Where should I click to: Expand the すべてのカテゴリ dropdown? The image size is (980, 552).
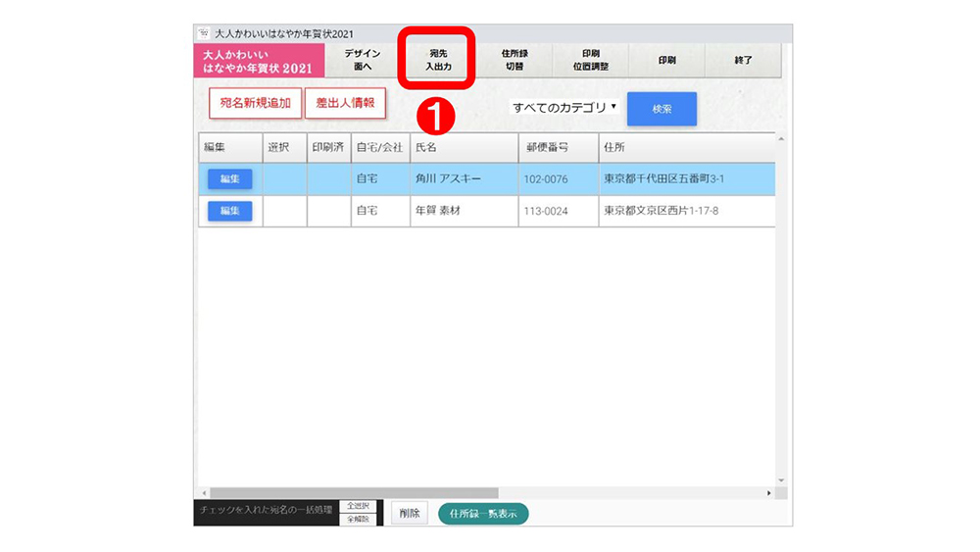point(564,108)
